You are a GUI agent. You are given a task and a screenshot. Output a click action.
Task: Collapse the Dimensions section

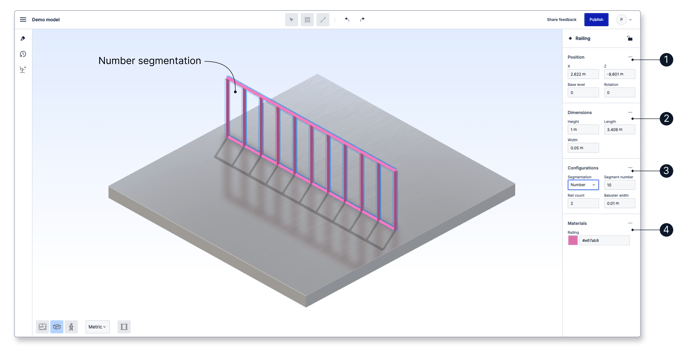630,112
